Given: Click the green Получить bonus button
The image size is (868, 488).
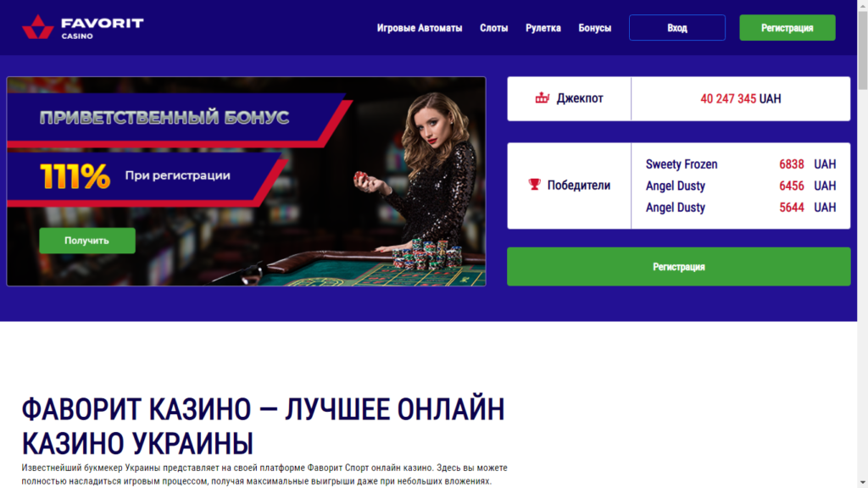Looking at the screenshot, I should (x=87, y=241).
